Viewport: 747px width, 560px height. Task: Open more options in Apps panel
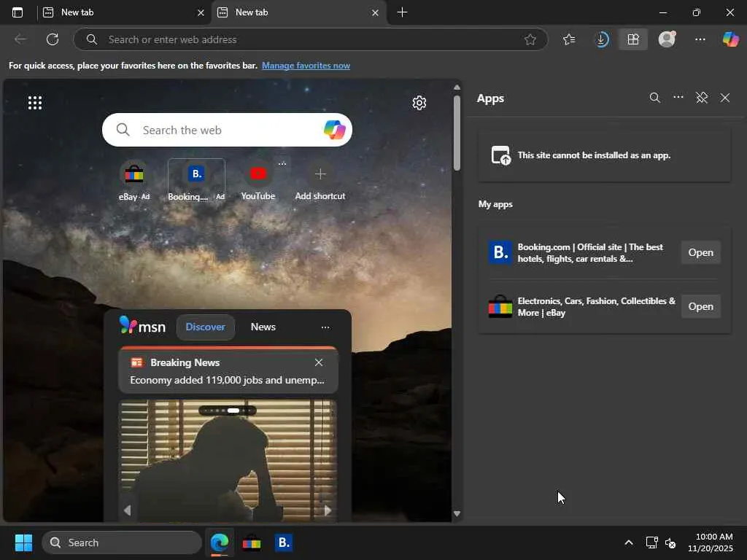pos(678,98)
